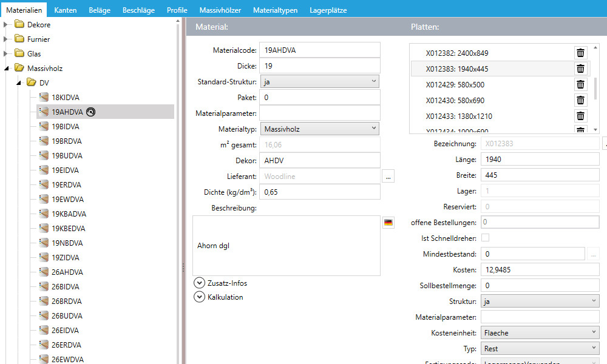
Task: Click the material icon of 18KIDVA
Action: click(x=44, y=97)
